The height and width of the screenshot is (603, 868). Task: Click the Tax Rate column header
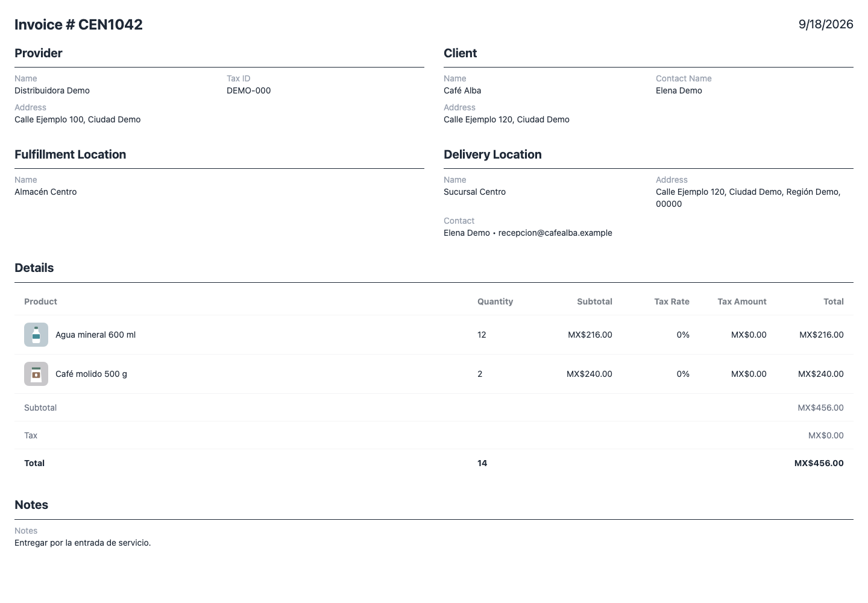click(x=671, y=301)
